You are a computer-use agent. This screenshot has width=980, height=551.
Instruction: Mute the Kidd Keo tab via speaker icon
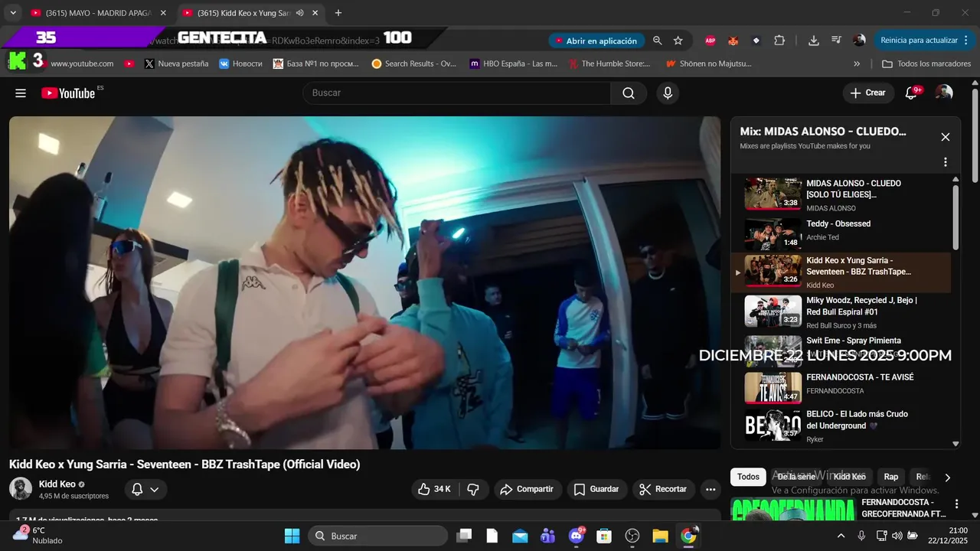point(299,13)
